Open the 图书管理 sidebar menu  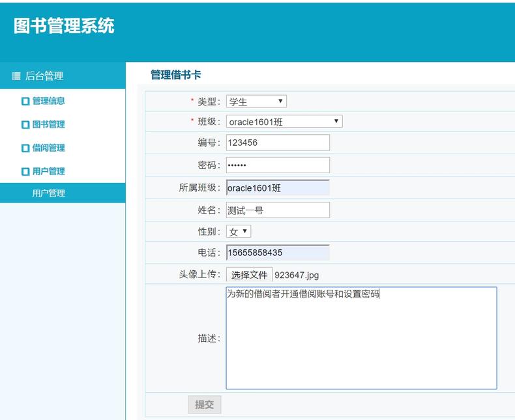click(48, 124)
